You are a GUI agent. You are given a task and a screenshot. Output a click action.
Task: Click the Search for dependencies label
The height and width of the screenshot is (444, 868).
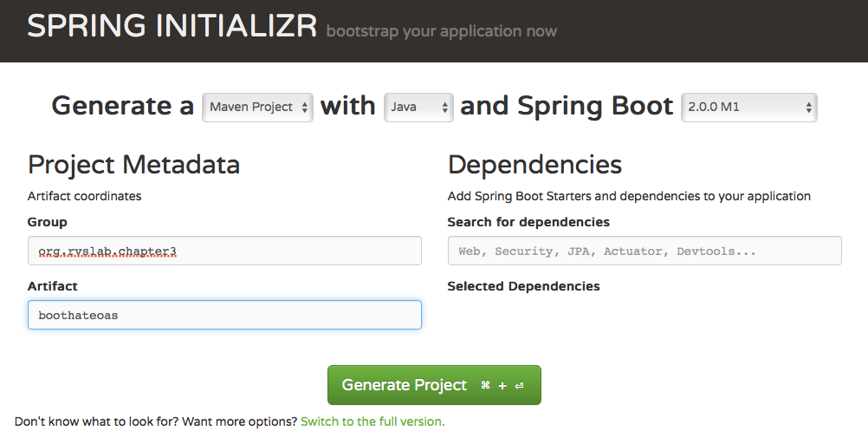pyautogui.click(x=528, y=222)
